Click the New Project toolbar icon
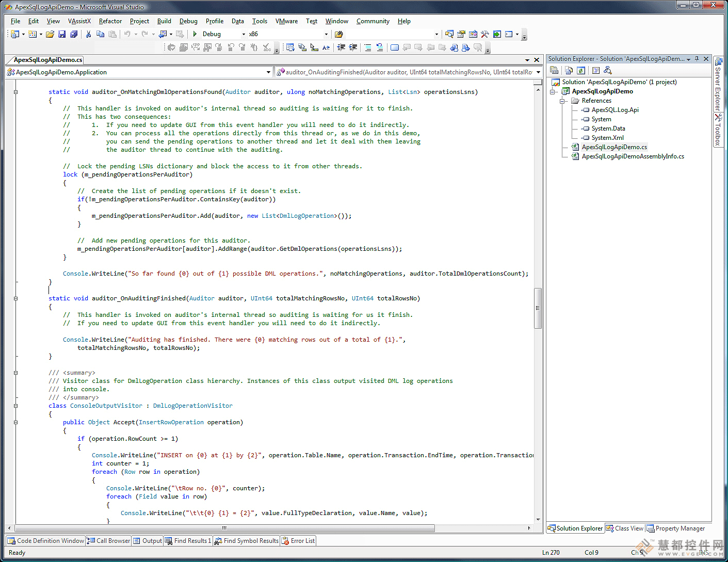 tap(15, 34)
